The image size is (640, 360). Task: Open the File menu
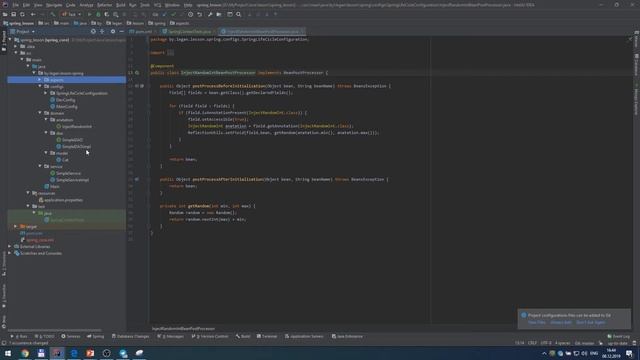coord(16,5)
